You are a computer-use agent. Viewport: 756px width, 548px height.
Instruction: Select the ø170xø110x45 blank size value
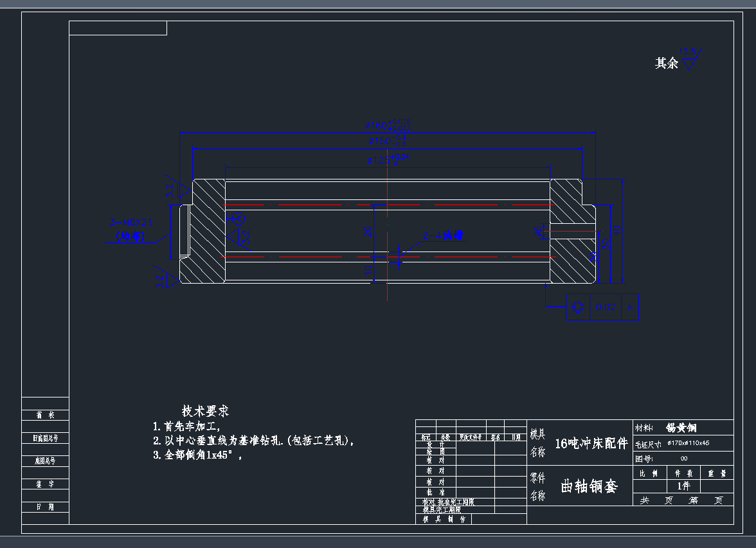688,443
